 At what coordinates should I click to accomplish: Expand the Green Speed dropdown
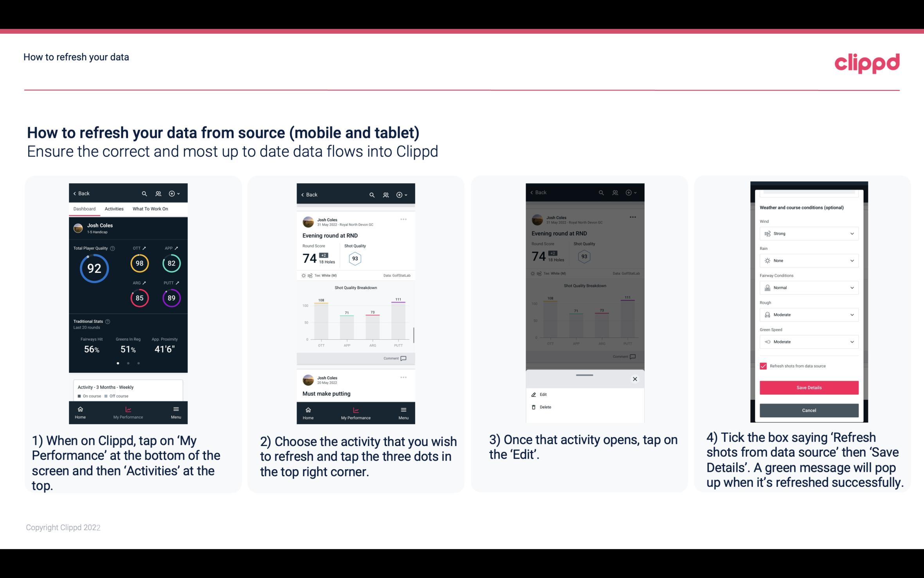coord(852,341)
